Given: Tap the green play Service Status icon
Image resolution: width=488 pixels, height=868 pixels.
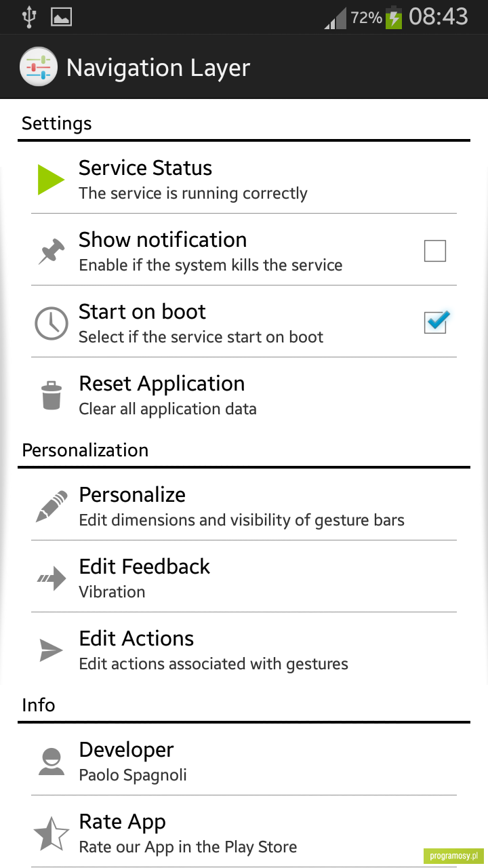Looking at the screenshot, I should coord(51,180).
